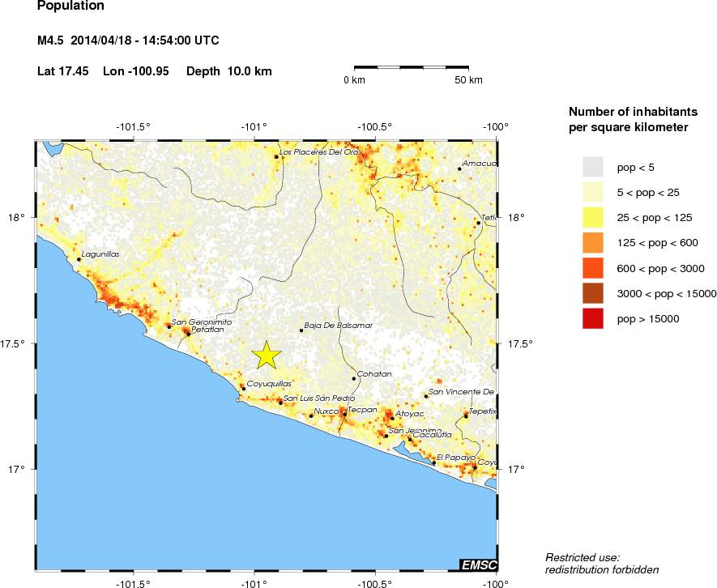Select the Los Placeres Del Oro marker
Image resolution: width=717 pixels, height=588 pixels.
click(x=276, y=156)
